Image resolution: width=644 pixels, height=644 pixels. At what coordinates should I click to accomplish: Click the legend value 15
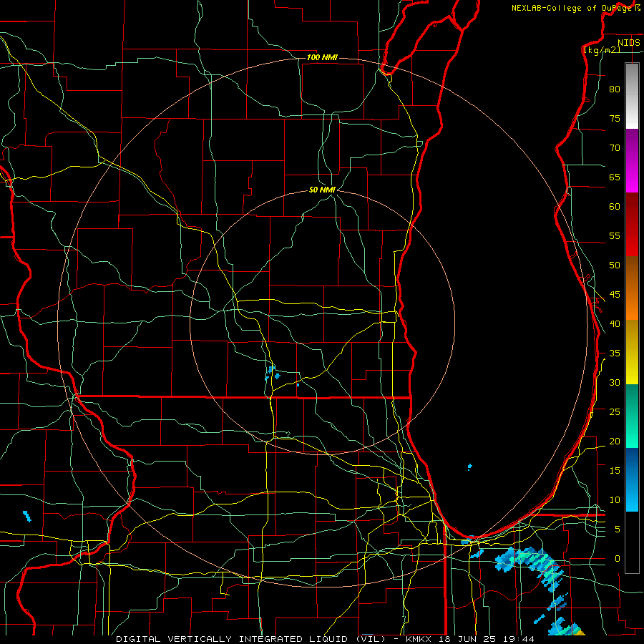615,471
